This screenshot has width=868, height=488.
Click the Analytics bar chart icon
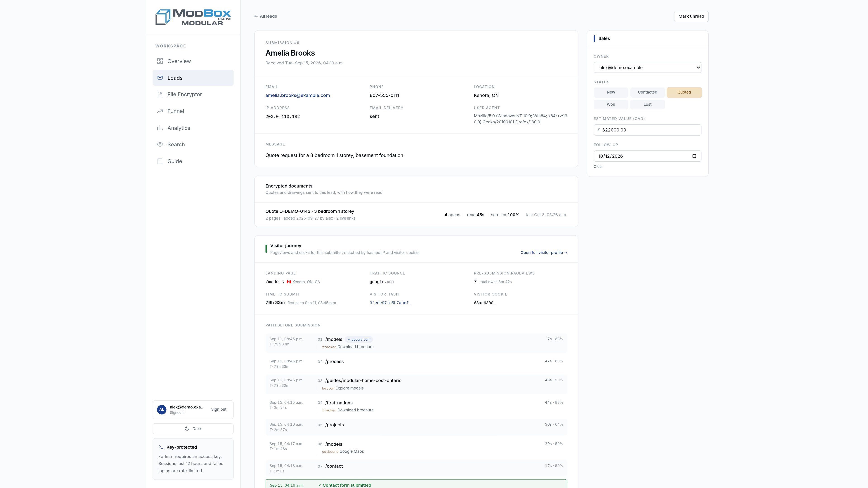[x=160, y=128]
